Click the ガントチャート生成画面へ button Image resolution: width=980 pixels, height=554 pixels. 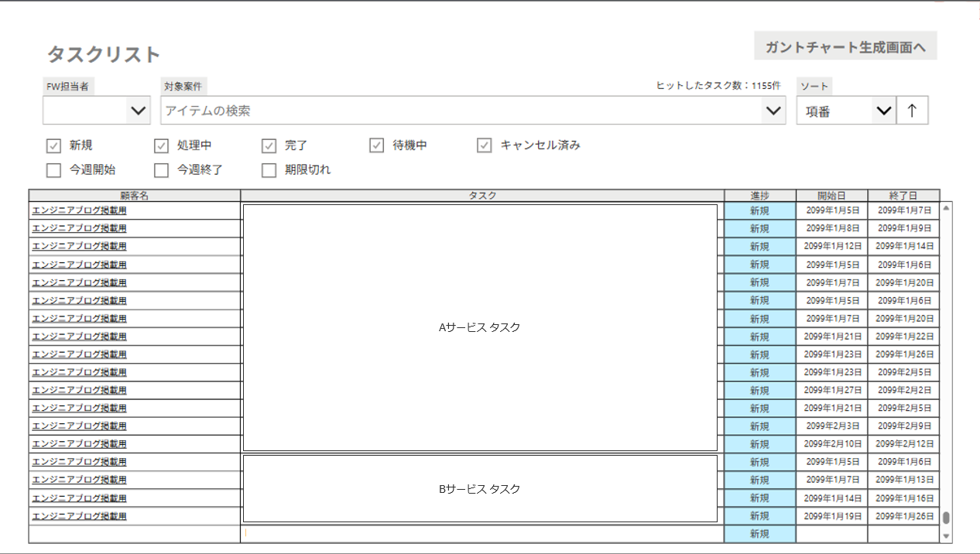point(845,46)
